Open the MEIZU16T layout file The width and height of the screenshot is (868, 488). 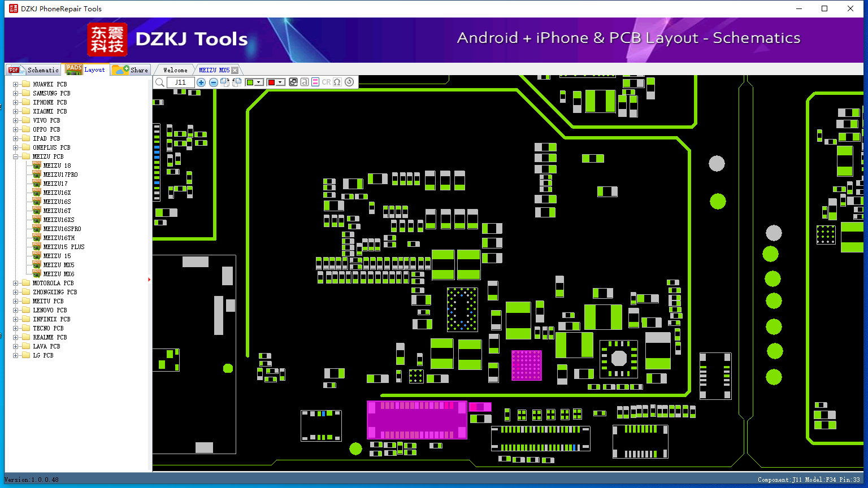click(x=57, y=211)
